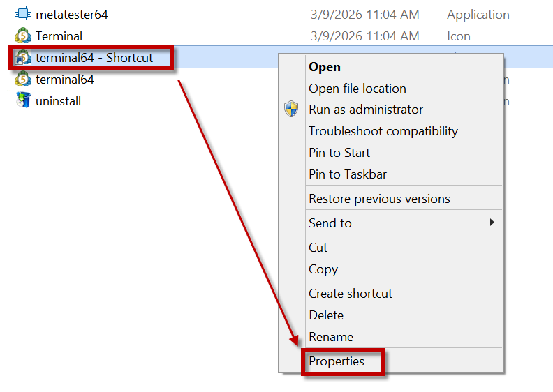Screen dimensions: 553x392
Task: Click the terminal64 Shortcut icon
Action: (x=23, y=57)
